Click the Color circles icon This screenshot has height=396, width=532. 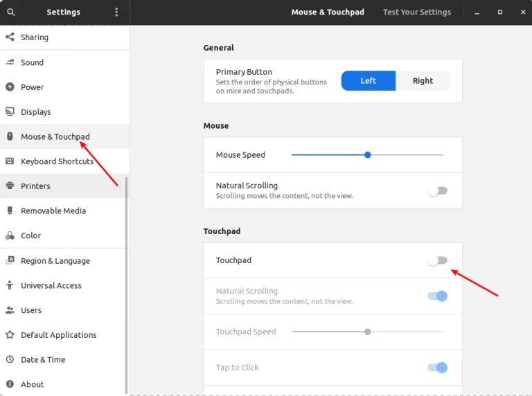(10, 235)
